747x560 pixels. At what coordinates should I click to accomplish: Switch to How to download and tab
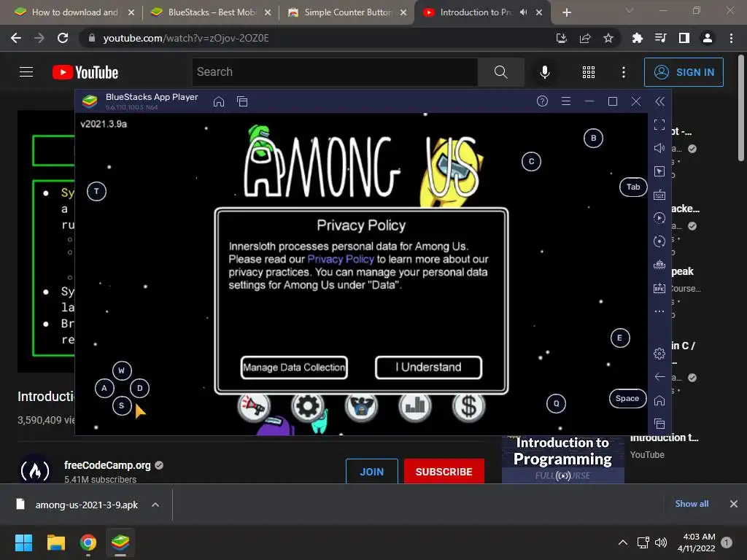pos(74,12)
